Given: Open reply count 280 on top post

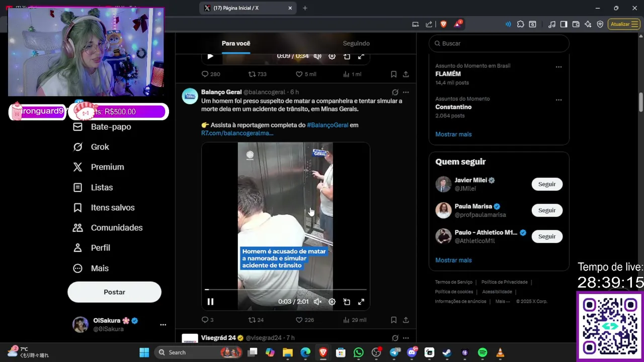Looking at the screenshot, I should [210, 74].
